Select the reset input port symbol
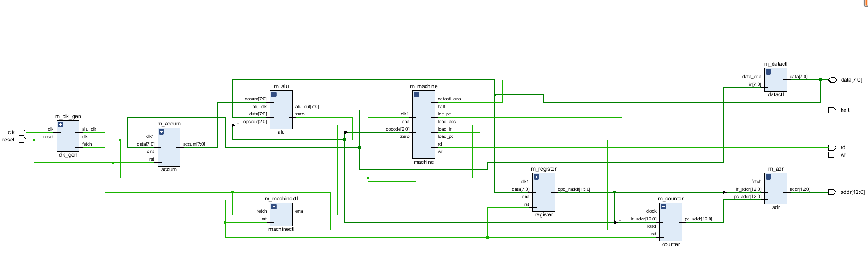Viewport: 868px width, 277px height. coord(22,140)
